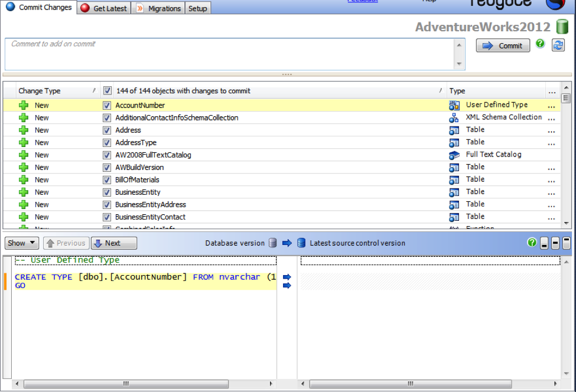The width and height of the screenshot is (576, 392).
Task: Open the ellipsis options for AccountNumber row
Action: (551, 106)
